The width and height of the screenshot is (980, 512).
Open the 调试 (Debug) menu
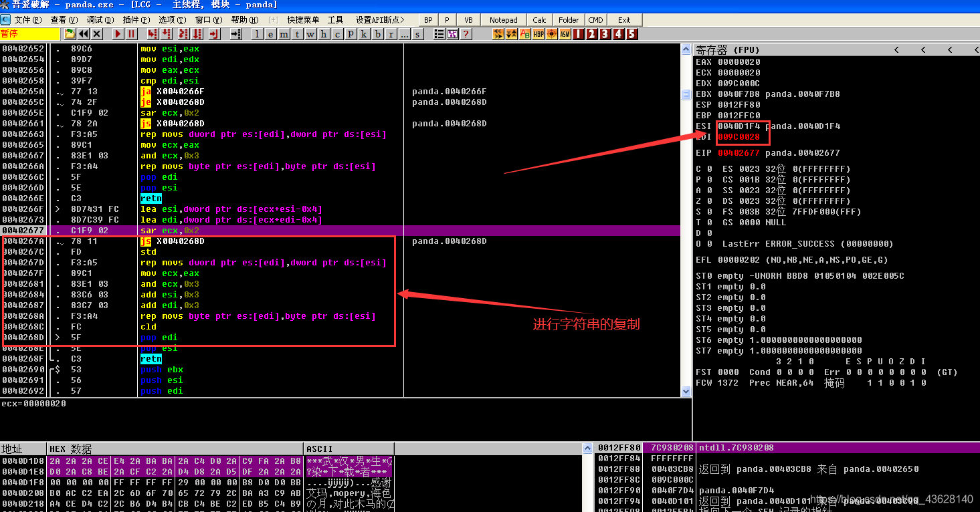click(99, 20)
